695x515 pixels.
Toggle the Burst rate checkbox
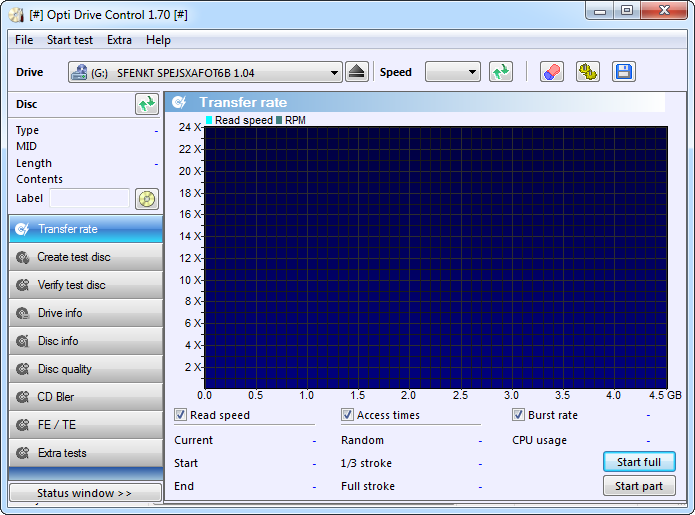518,415
